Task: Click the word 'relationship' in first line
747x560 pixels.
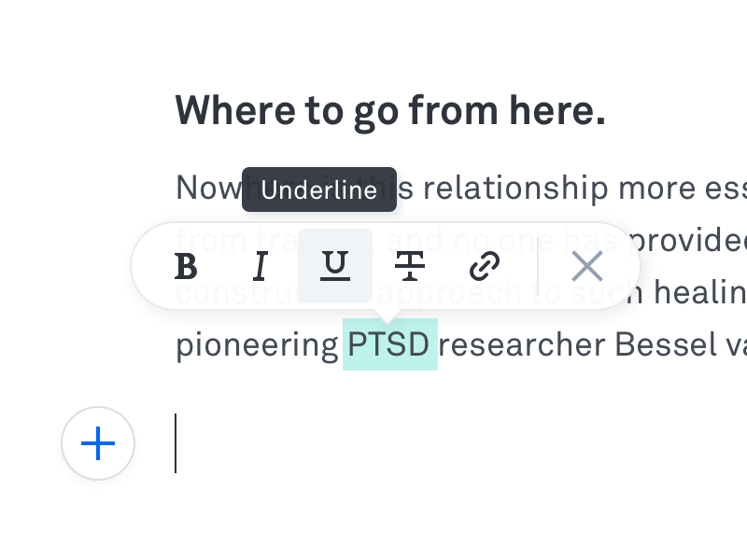Action: tap(515, 189)
